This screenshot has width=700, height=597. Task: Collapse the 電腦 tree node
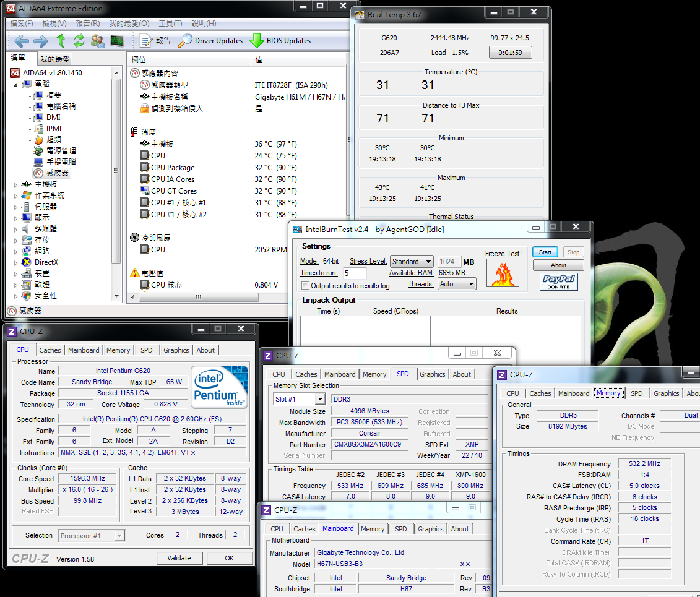pyautogui.click(x=15, y=84)
